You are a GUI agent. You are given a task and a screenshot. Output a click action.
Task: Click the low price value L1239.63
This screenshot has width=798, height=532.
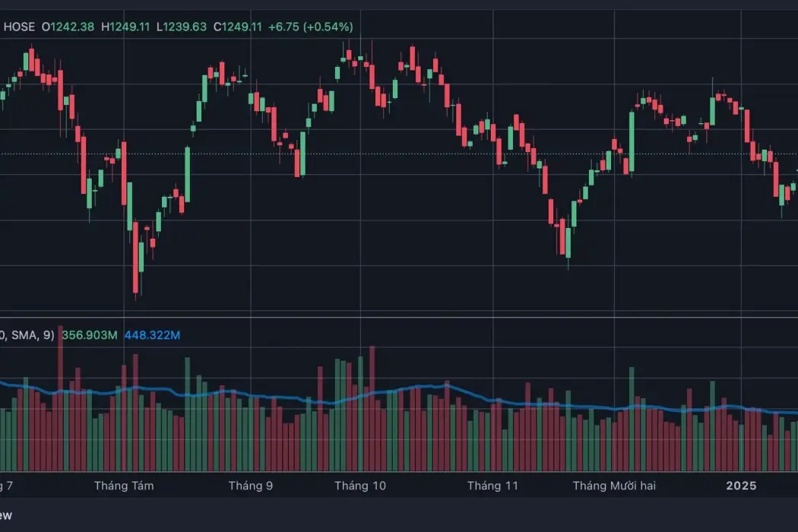tap(181, 27)
